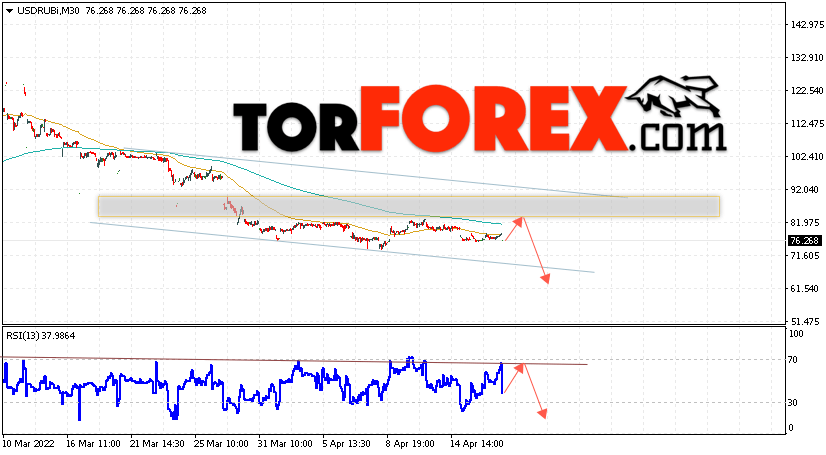Select the current price label 76.268
The width and height of the screenshot is (826, 455).
pos(804,241)
